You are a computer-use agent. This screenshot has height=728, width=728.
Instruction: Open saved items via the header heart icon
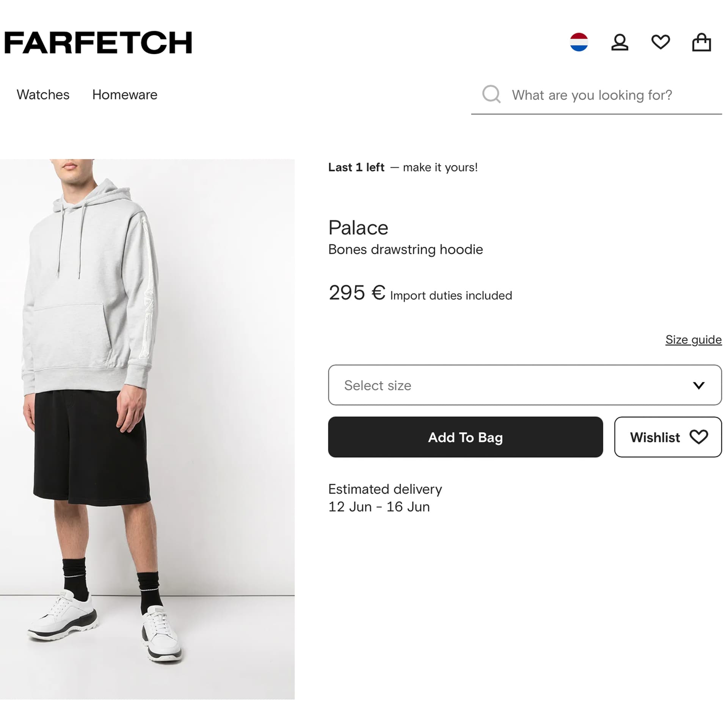[x=661, y=42]
